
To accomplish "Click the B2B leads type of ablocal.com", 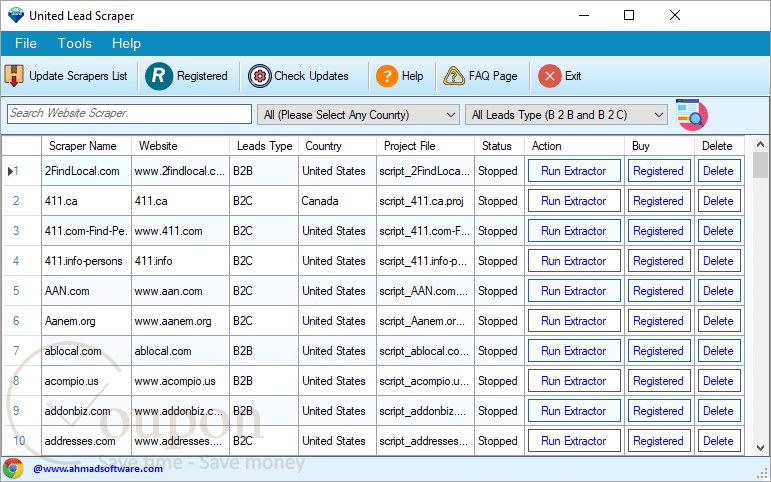I will click(264, 351).
